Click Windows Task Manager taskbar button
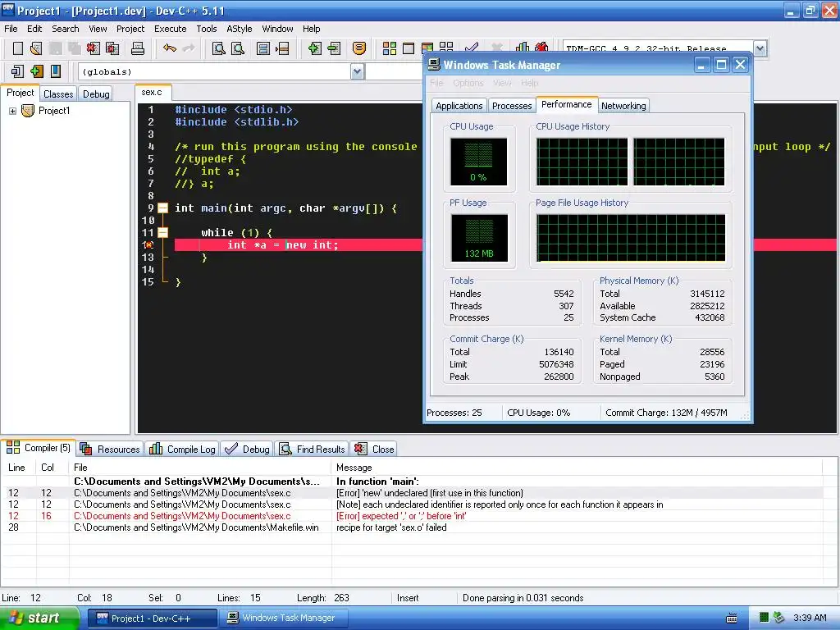Viewport: 840px width, 630px height. pyautogui.click(x=284, y=619)
